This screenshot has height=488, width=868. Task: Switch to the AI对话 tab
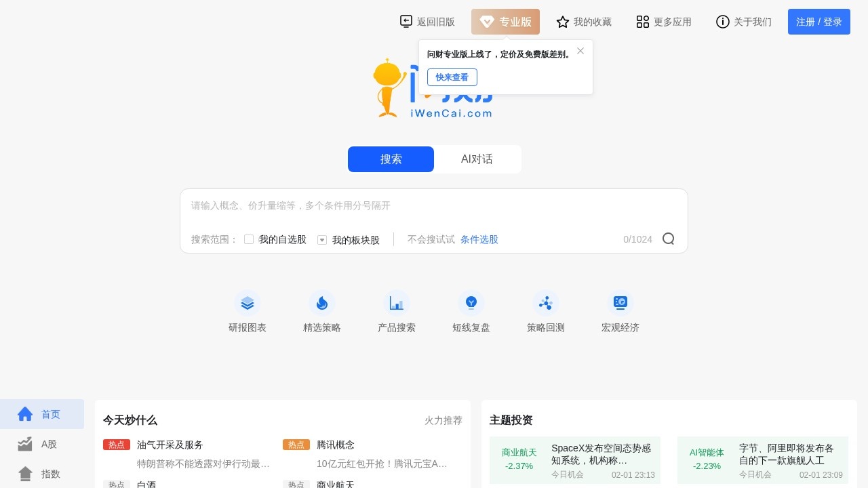pyautogui.click(x=477, y=159)
